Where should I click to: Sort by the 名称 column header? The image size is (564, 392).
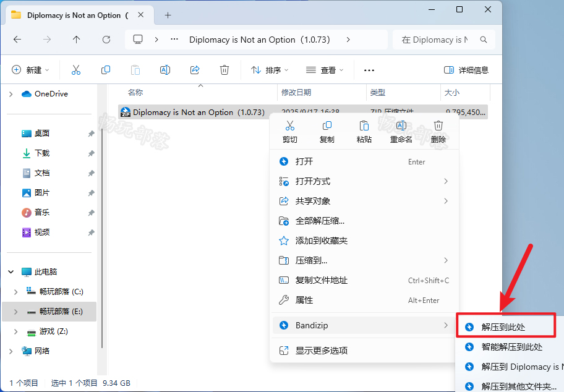coord(135,92)
